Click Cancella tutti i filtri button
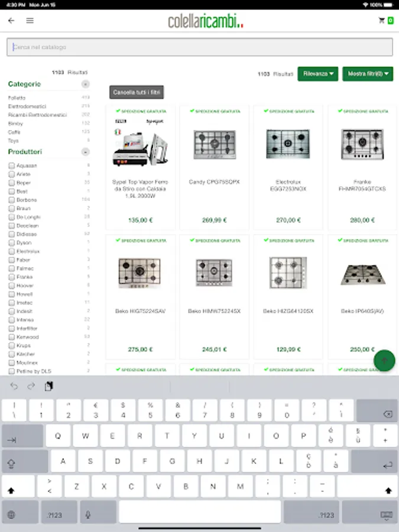The width and height of the screenshot is (399, 532). (137, 92)
